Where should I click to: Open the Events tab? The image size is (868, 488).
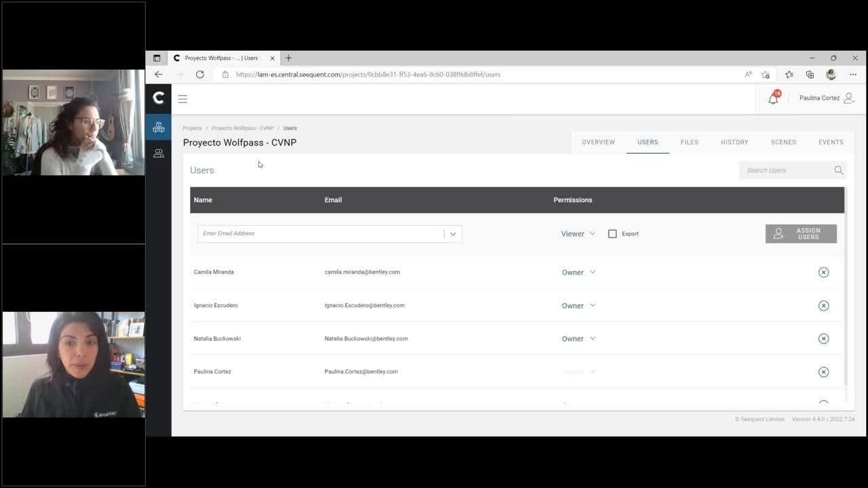[831, 142]
